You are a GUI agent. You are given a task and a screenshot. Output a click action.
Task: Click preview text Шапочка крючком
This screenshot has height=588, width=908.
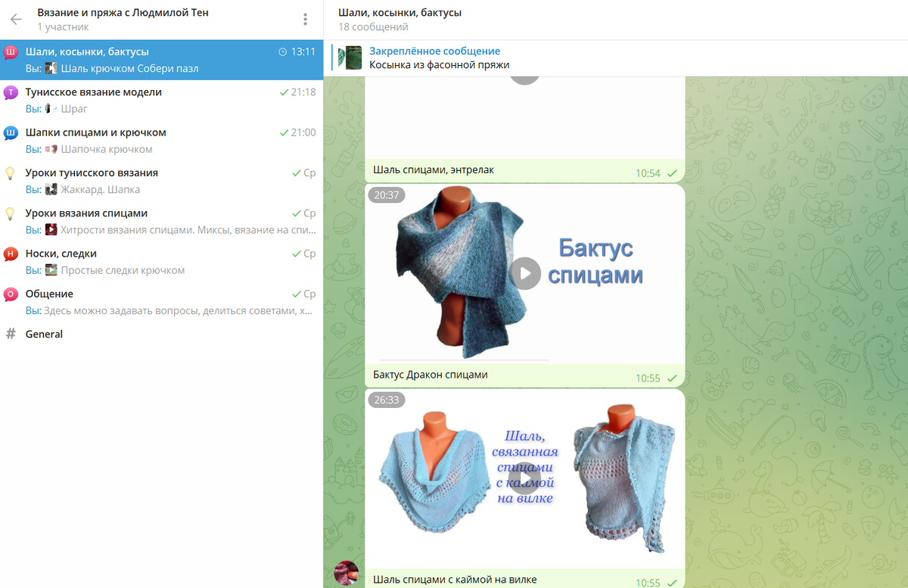click(x=107, y=149)
